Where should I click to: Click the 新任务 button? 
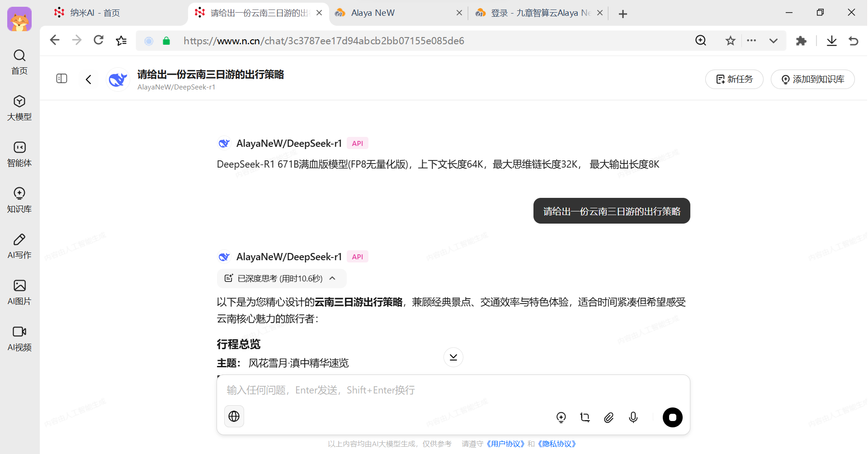[734, 80]
